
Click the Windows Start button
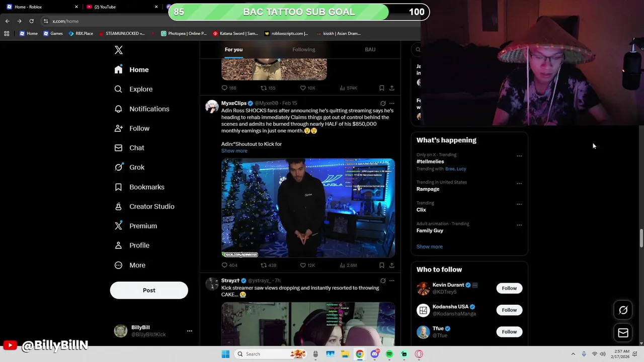point(225,354)
